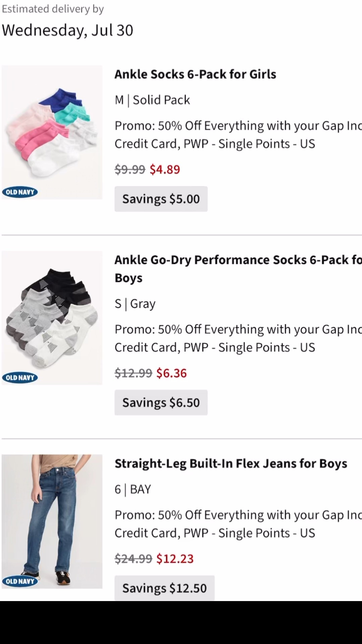
Task: Click the Old Navy logo on jeans image
Action: pyautogui.click(x=20, y=581)
